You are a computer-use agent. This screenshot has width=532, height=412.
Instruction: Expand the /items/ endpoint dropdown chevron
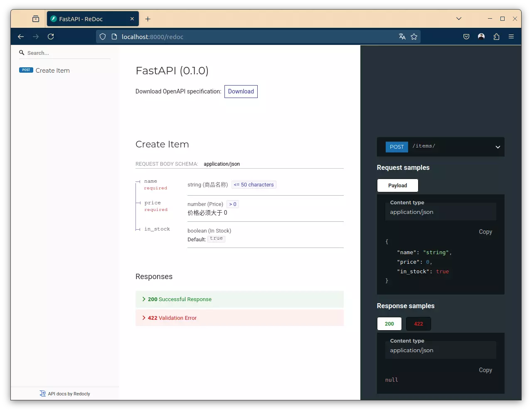(x=498, y=147)
